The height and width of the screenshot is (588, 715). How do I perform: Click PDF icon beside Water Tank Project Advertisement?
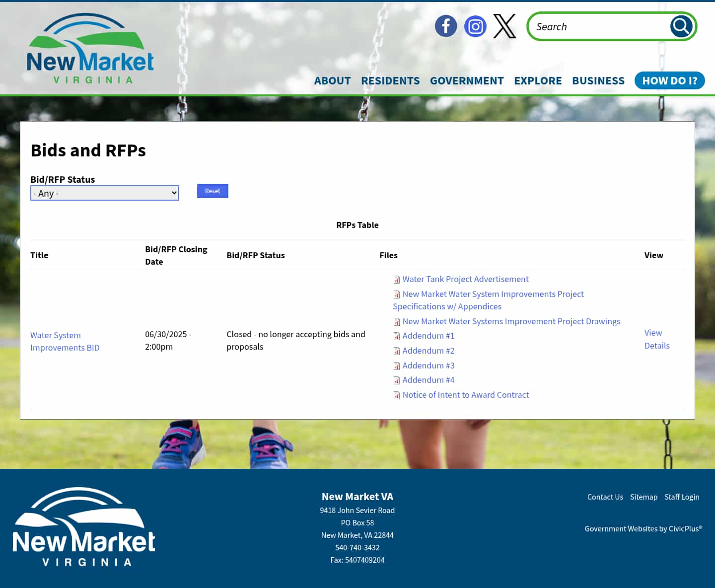click(397, 280)
